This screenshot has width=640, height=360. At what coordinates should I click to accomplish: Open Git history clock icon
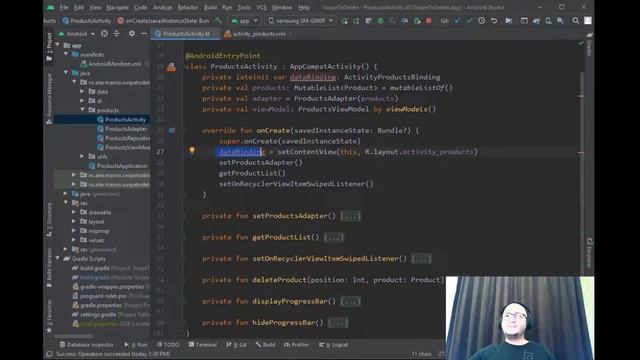[x=482, y=20]
